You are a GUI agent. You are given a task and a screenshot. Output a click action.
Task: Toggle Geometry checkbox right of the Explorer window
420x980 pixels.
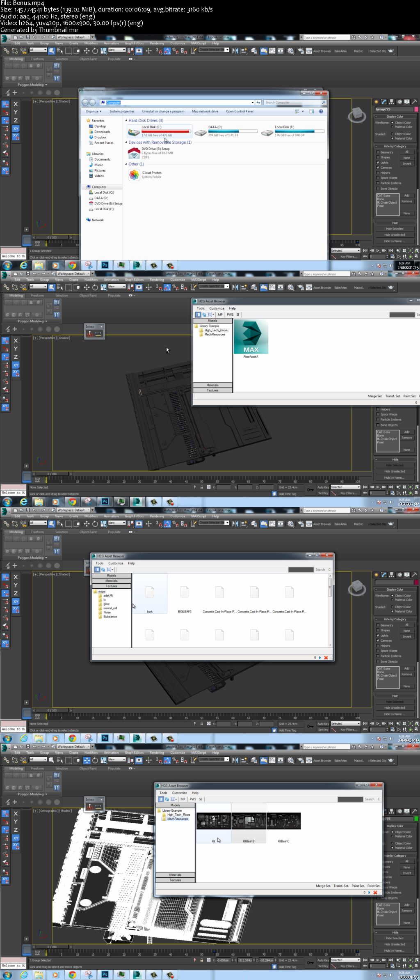click(378, 152)
